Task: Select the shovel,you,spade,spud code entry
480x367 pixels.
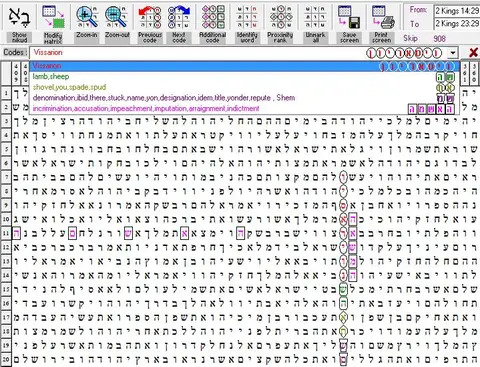Action: point(245,87)
